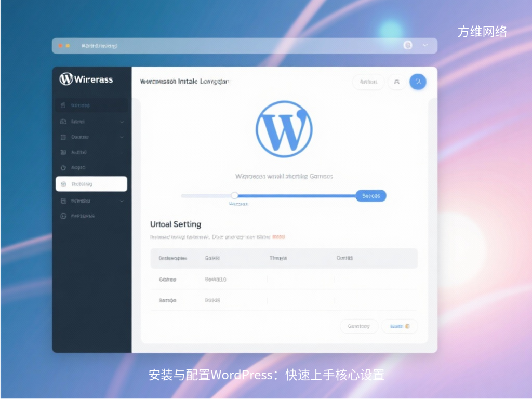Expand the chevron on the second sidebar item

click(121, 122)
